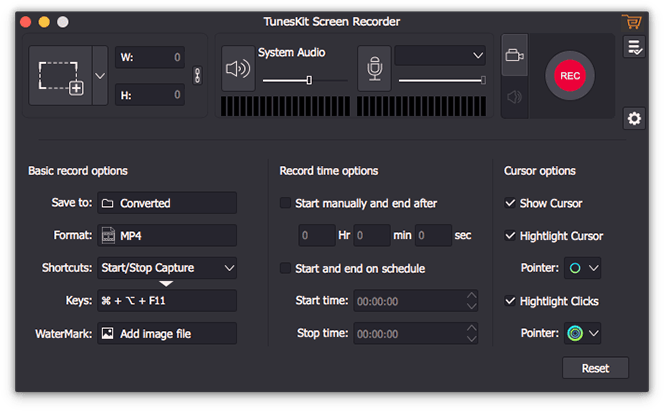Click the H height input field
Image resolution: width=664 pixels, height=411 pixels.
pos(150,95)
